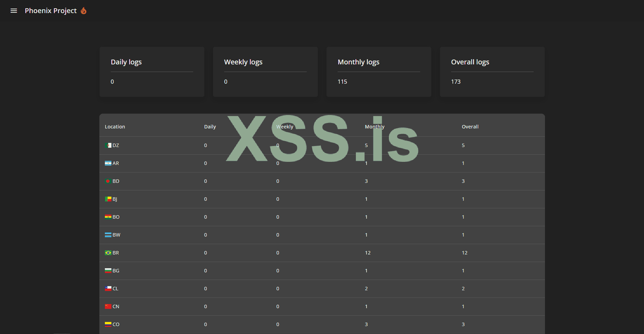
Task: Click the Argentina flag beside AR
Action: (x=108, y=163)
